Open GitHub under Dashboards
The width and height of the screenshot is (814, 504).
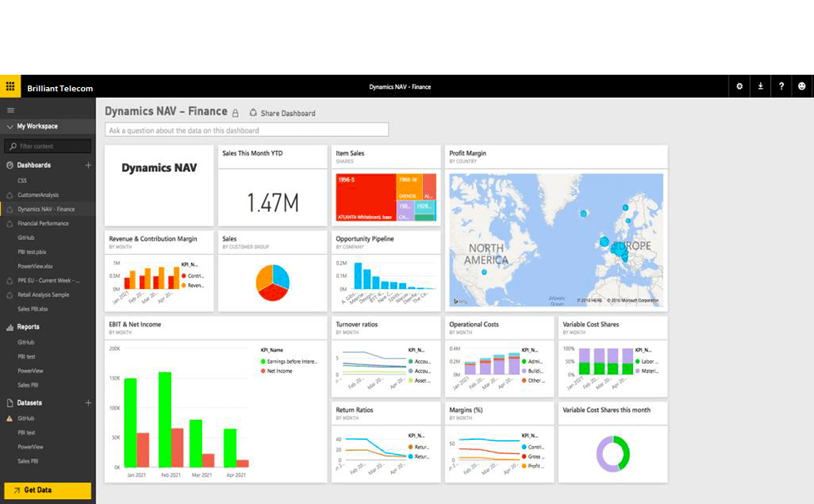[x=26, y=237]
